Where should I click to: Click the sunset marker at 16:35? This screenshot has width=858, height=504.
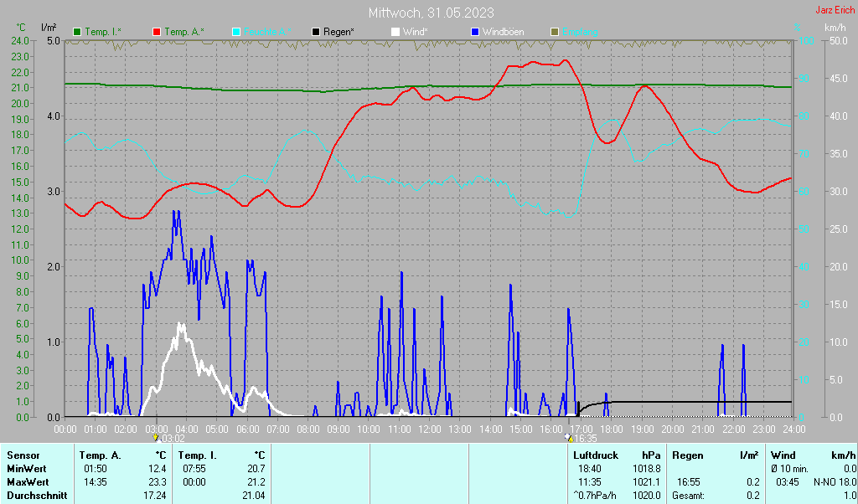click(569, 437)
